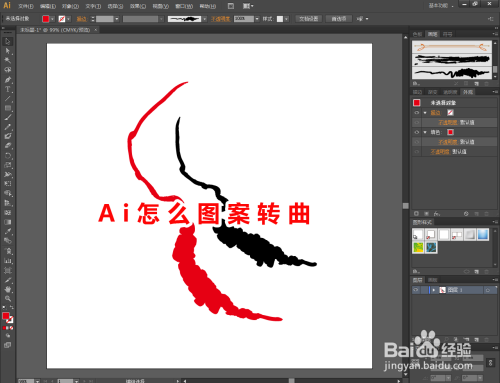Select the Blend tool
500x383 pixels.
(8, 241)
